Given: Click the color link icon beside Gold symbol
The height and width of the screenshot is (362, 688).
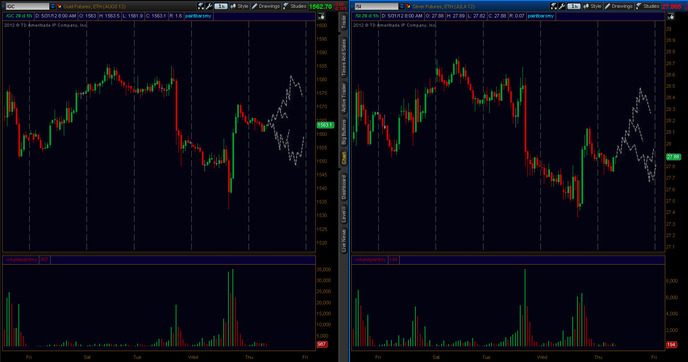Looking at the screenshot, I should point(59,6).
